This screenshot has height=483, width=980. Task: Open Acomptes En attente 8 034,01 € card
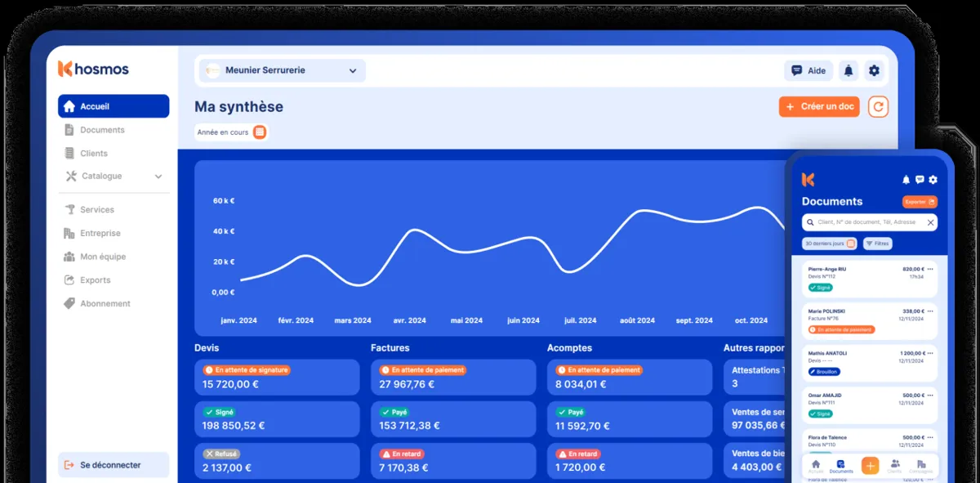630,378
